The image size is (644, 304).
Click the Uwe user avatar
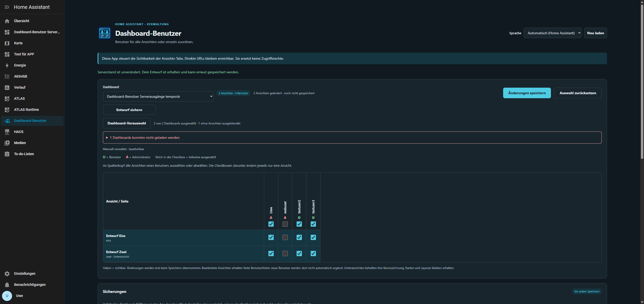[7, 296]
